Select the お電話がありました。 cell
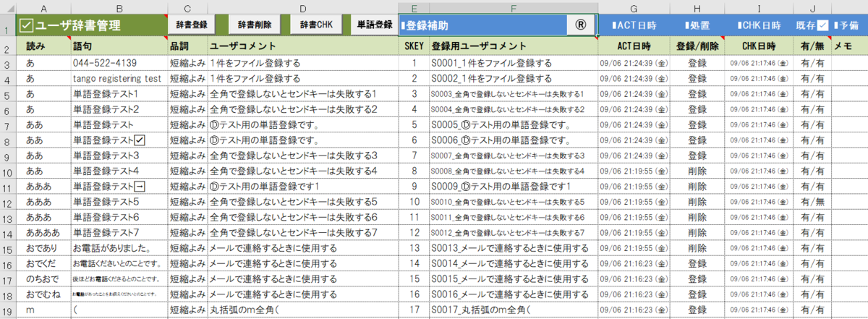The width and height of the screenshot is (868, 319). click(x=118, y=249)
